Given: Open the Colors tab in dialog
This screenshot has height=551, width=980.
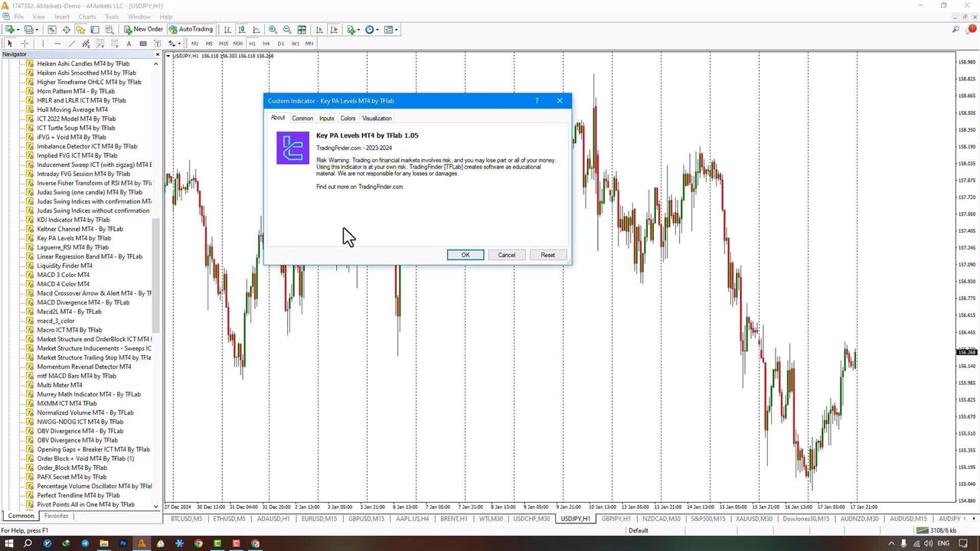Looking at the screenshot, I should pos(348,119).
